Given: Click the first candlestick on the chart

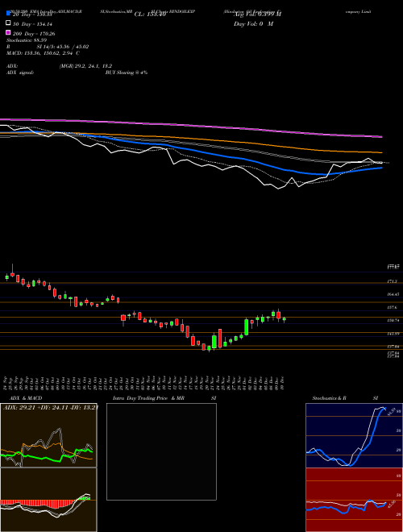Looking at the screenshot, I should coord(6,277).
